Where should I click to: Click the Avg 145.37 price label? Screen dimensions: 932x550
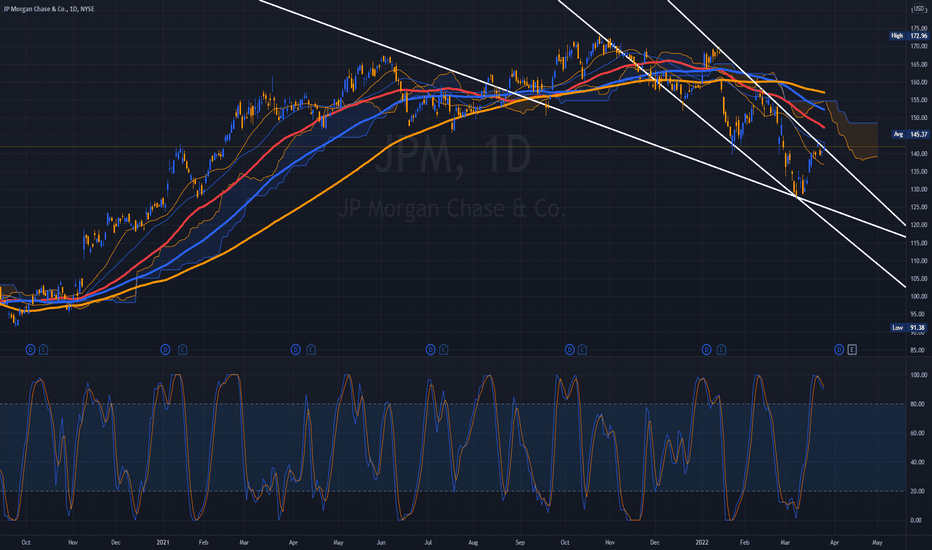click(x=909, y=134)
